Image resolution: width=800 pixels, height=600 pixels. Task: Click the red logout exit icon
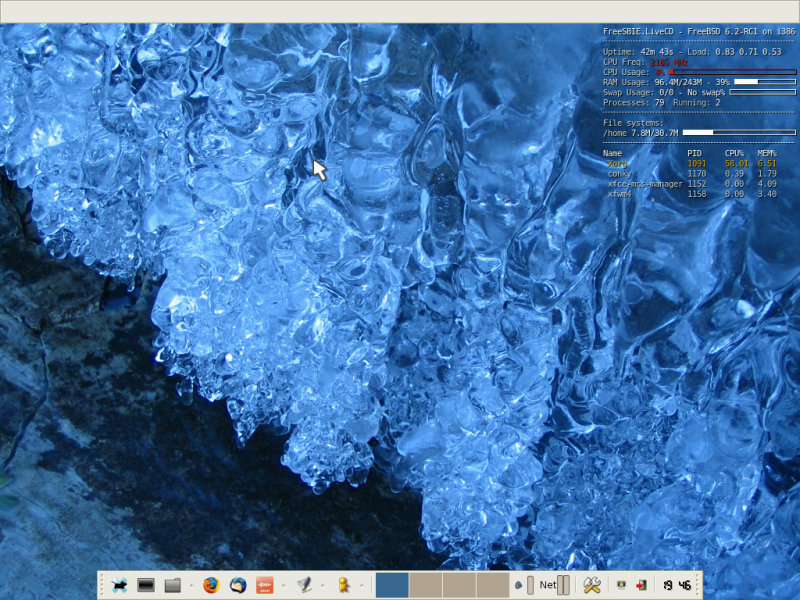click(641, 585)
